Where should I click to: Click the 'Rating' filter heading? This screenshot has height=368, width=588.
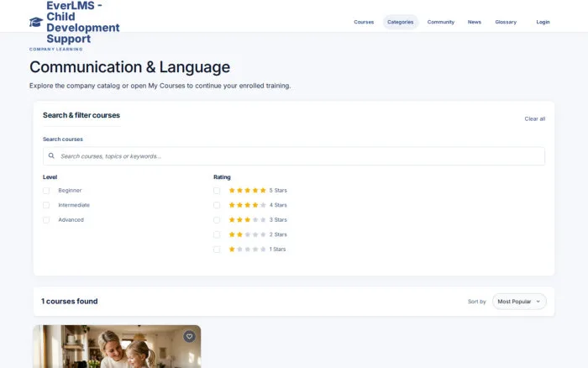point(222,177)
